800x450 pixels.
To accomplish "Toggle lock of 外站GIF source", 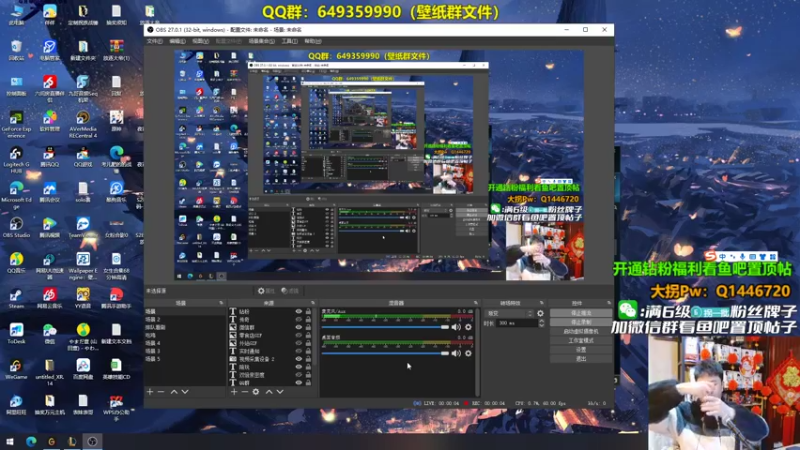I will point(308,343).
